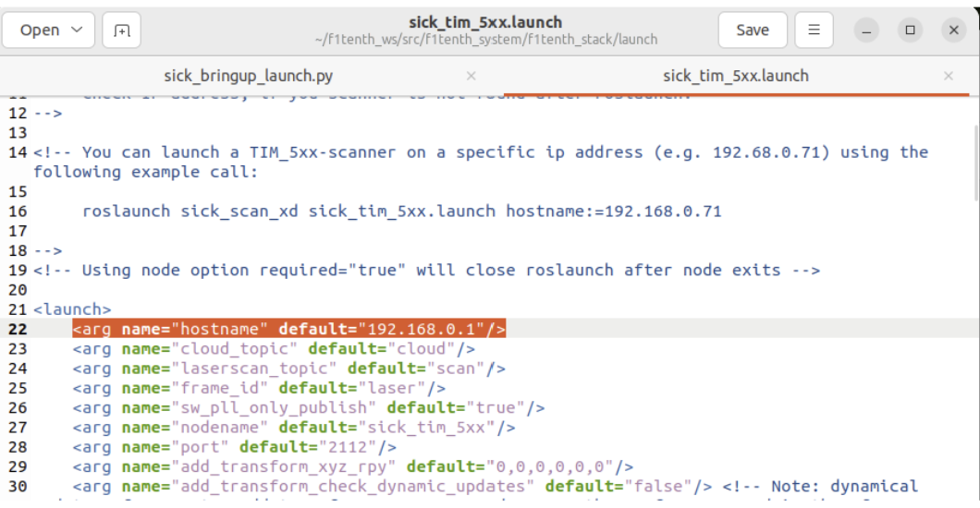Screen dimensions: 980x508
Task: Close the text editor window
Action: coord(954,30)
